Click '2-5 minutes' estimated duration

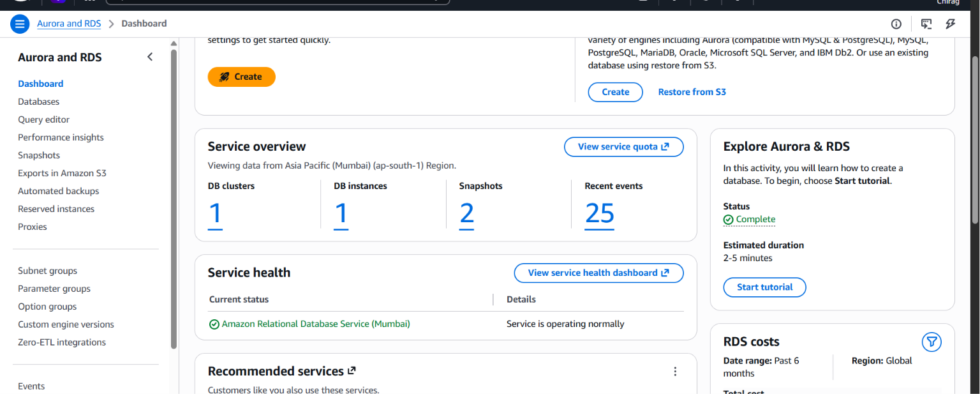[748, 259]
